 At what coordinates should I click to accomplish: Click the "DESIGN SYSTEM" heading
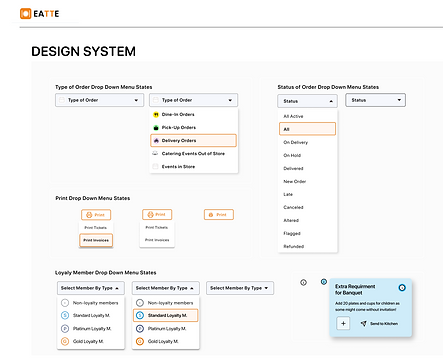pos(83,52)
